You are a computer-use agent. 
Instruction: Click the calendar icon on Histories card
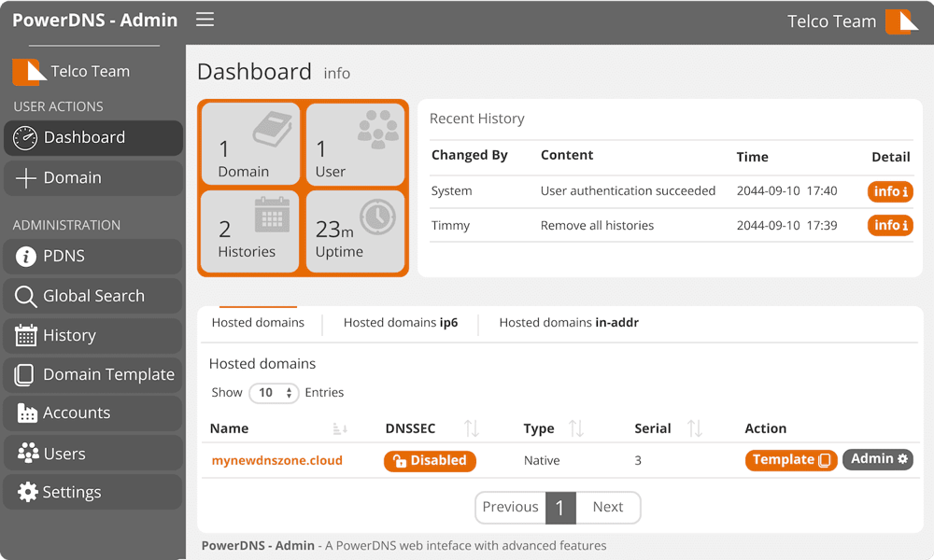coord(272,215)
